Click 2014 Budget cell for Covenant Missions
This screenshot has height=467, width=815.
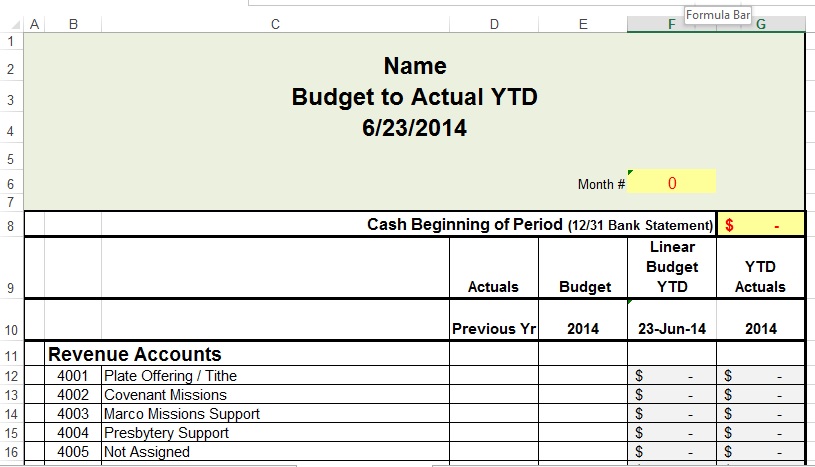point(583,395)
